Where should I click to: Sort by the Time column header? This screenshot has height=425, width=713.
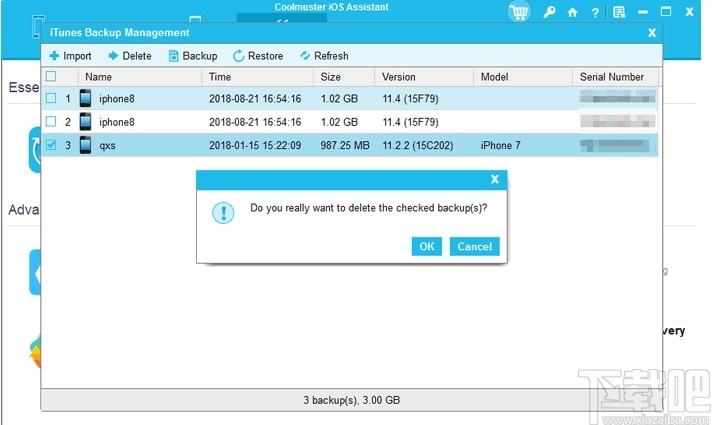point(257,77)
